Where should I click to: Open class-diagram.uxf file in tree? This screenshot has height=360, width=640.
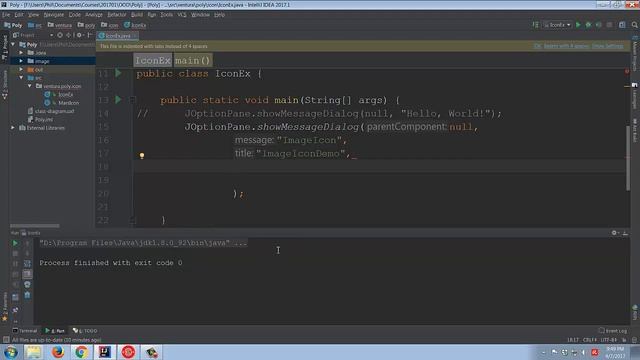[54, 111]
